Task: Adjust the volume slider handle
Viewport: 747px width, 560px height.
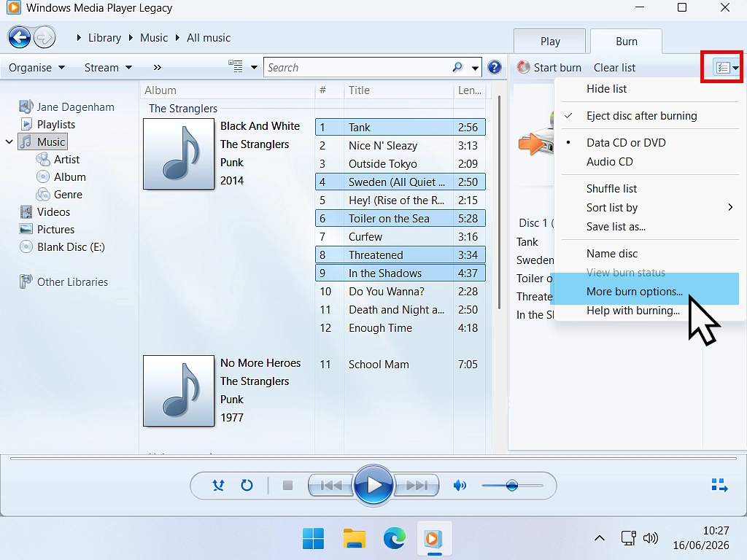Action: click(511, 485)
